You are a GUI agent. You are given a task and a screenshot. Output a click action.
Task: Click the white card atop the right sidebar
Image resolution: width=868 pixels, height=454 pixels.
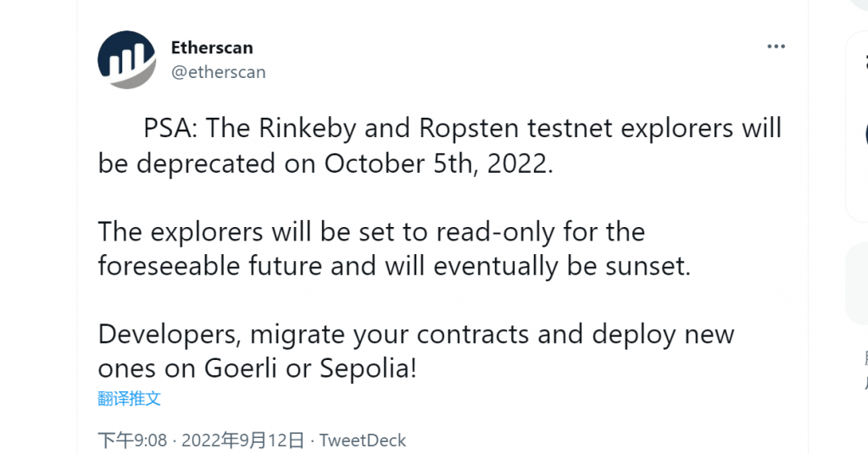pyautogui.click(x=857, y=127)
